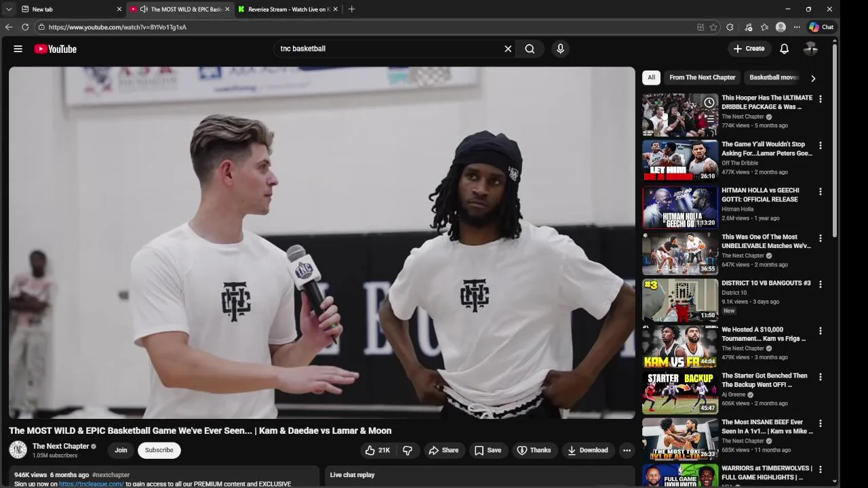Go back in browser history

pos(9,27)
